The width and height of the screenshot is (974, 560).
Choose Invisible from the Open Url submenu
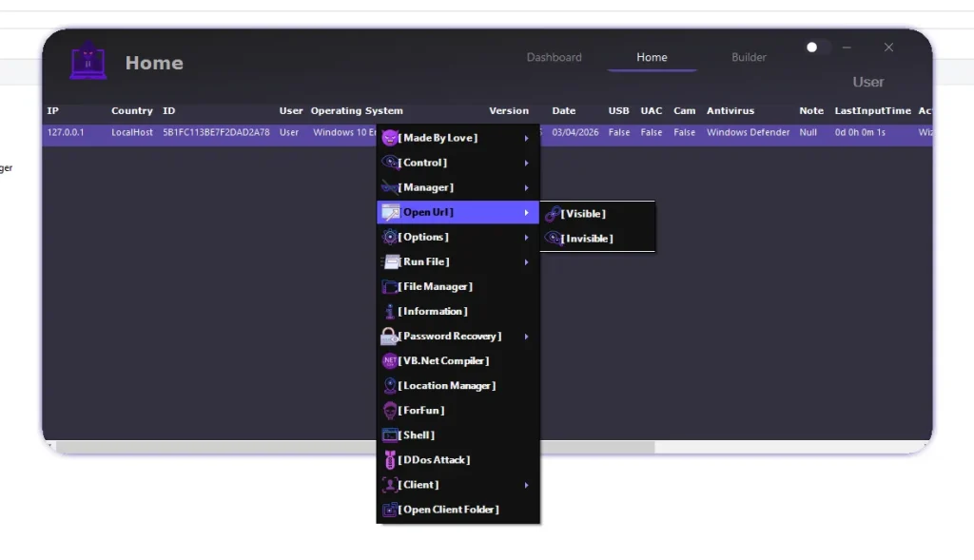click(x=587, y=239)
